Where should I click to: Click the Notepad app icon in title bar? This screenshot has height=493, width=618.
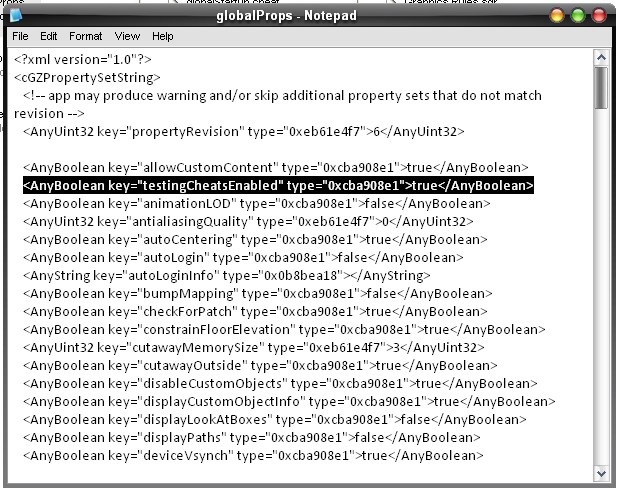pos(16,15)
